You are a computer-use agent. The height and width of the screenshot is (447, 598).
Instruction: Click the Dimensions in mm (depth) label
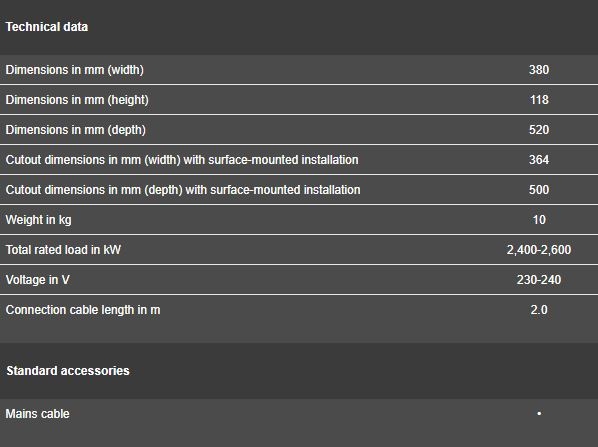coord(76,130)
